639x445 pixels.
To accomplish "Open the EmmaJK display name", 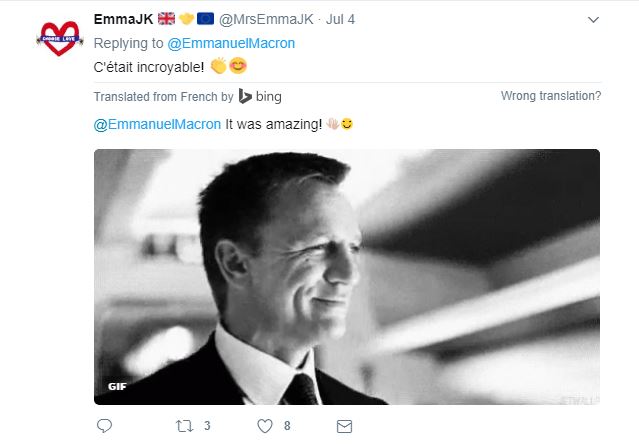I will click(123, 19).
